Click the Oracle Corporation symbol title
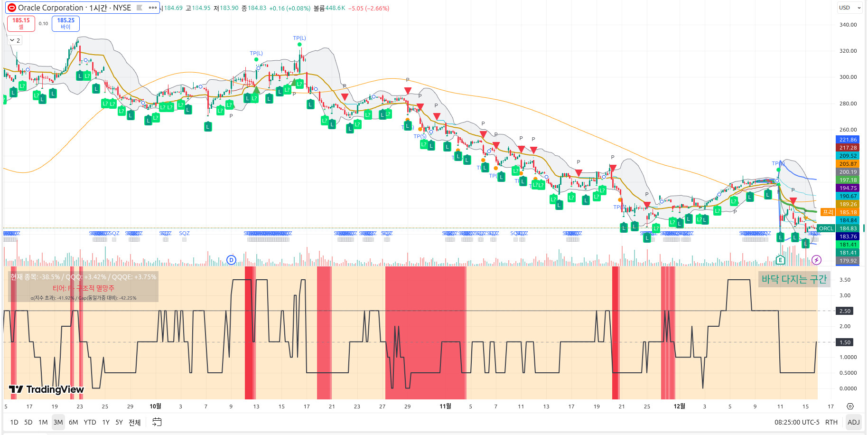Viewport: 868px width, 435px height. (75, 8)
